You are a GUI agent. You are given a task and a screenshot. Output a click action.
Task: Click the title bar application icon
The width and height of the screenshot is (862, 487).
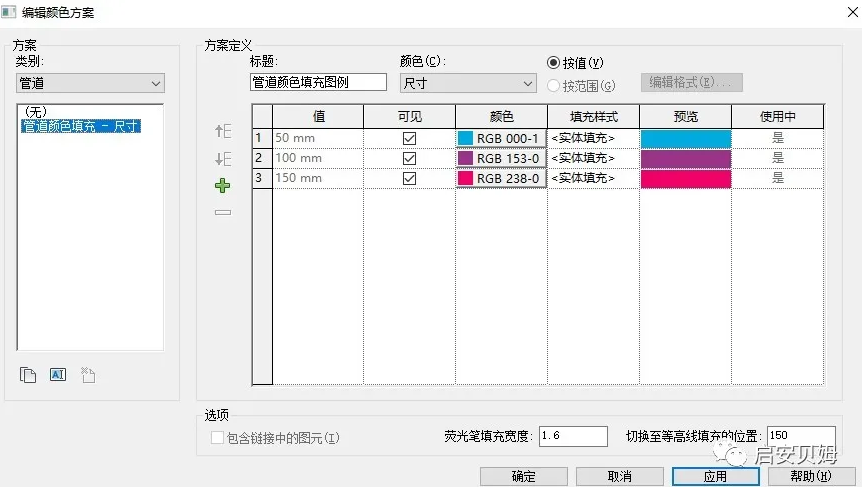pyautogui.click(x=10, y=12)
